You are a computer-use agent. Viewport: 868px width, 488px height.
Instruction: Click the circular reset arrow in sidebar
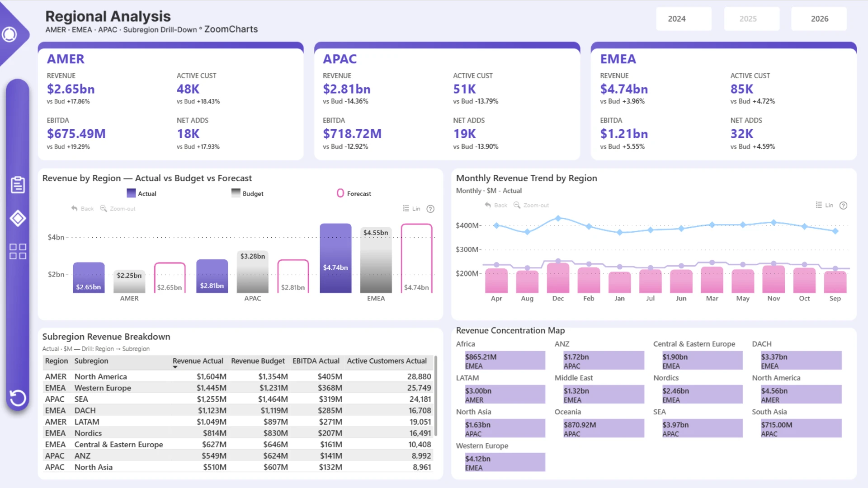pos(18,398)
